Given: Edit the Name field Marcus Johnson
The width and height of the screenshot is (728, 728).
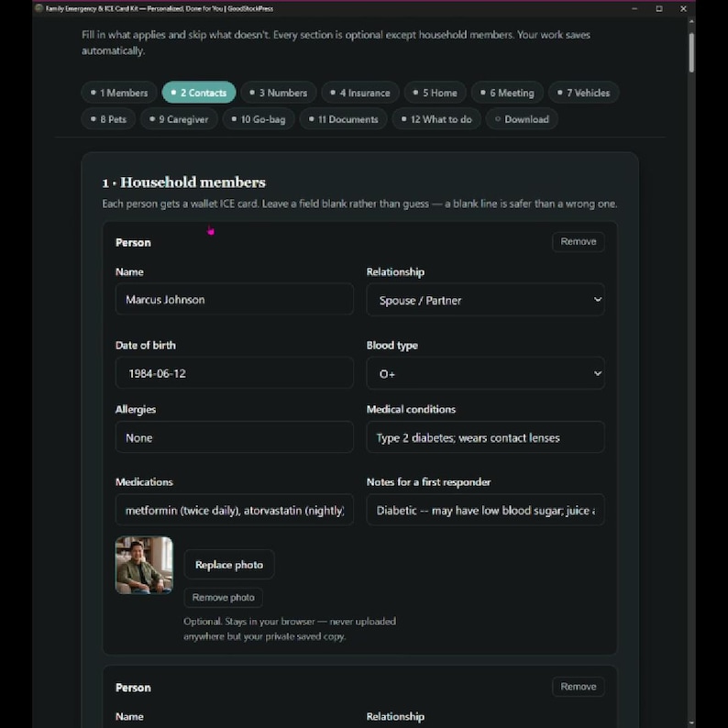Looking at the screenshot, I should 234,300.
